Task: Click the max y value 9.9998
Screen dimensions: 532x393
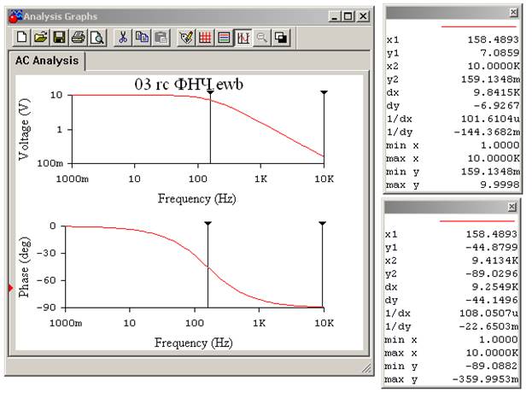Action: (500, 185)
